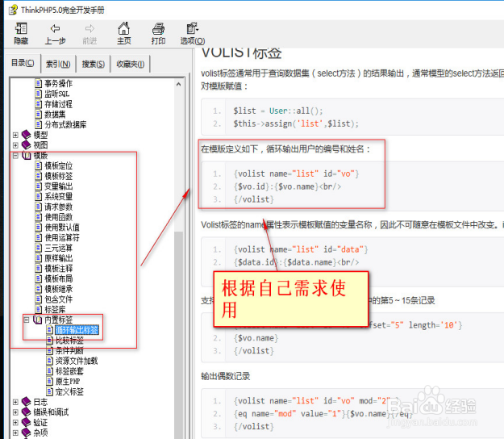Screen dimensions: 504x439
Task: Open the 使用运算符 topic
Action: point(62,238)
